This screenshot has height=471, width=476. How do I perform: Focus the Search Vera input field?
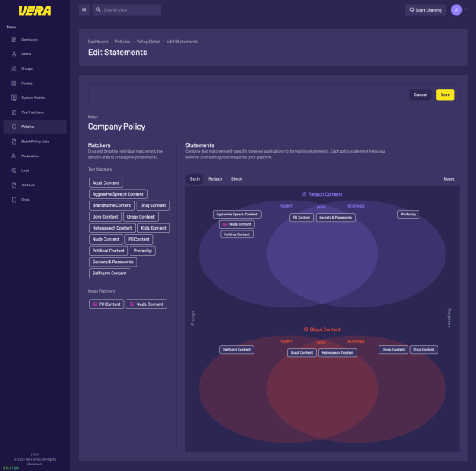130,10
